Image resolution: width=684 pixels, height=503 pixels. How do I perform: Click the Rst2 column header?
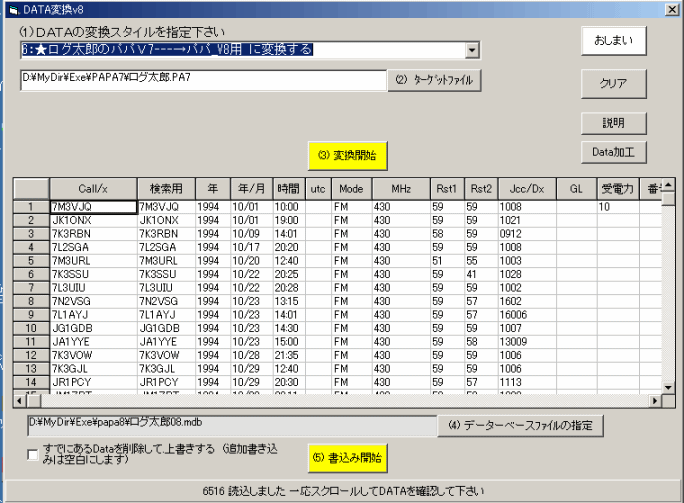481,189
